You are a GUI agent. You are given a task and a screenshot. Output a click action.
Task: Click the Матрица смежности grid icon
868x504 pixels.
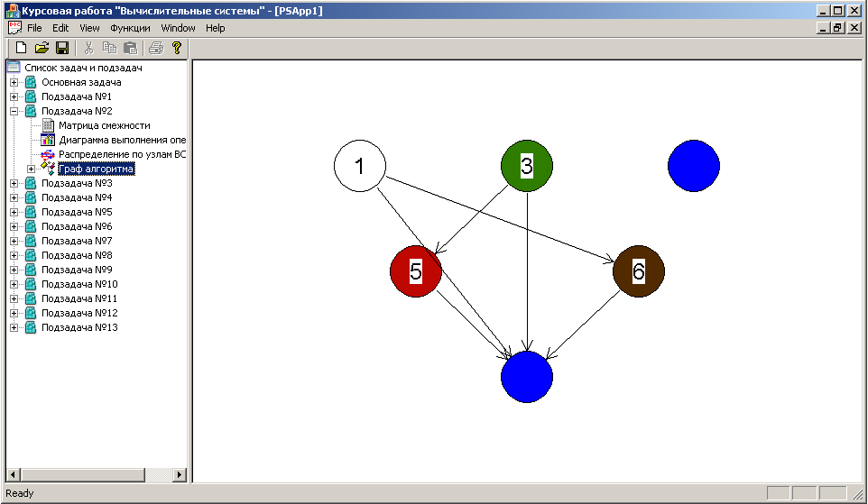coord(48,125)
